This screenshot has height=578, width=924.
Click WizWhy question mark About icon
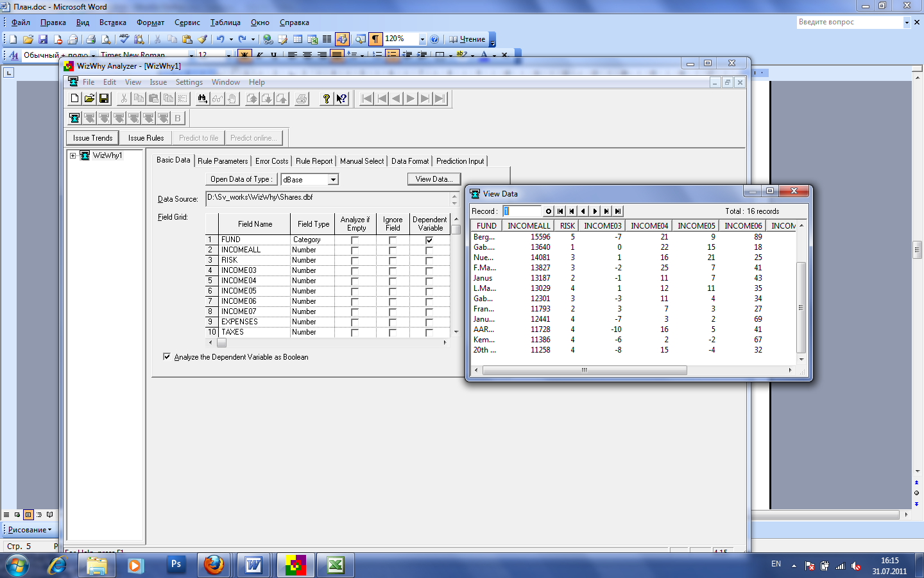point(327,98)
